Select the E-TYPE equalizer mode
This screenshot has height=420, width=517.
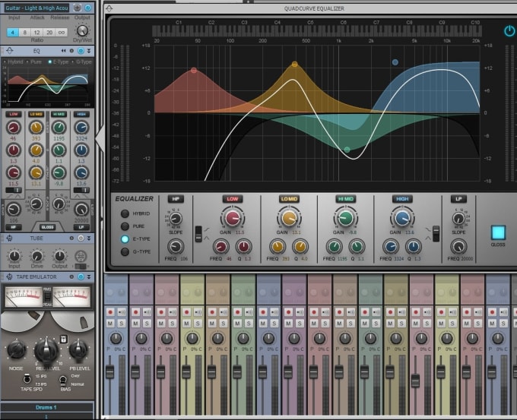coord(125,238)
